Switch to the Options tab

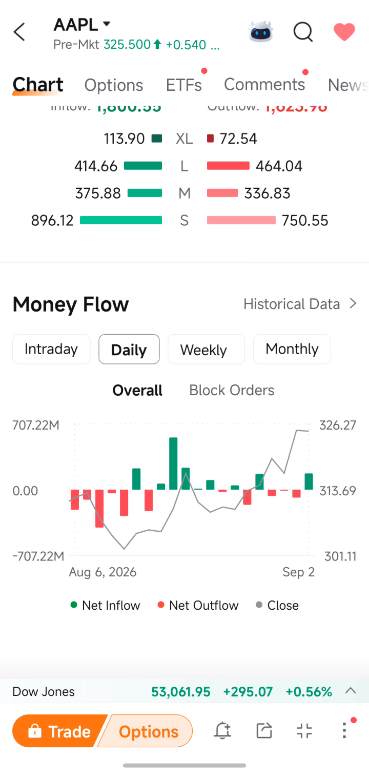(x=114, y=85)
